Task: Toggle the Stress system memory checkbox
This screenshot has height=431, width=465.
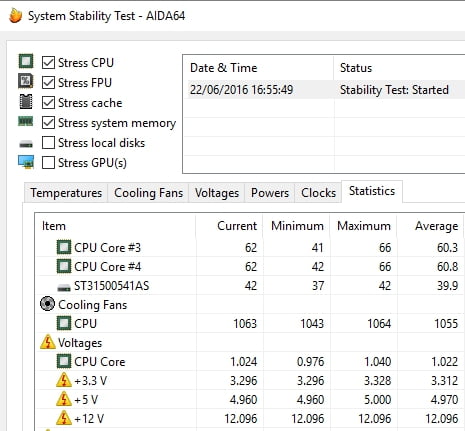Action: [x=49, y=123]
